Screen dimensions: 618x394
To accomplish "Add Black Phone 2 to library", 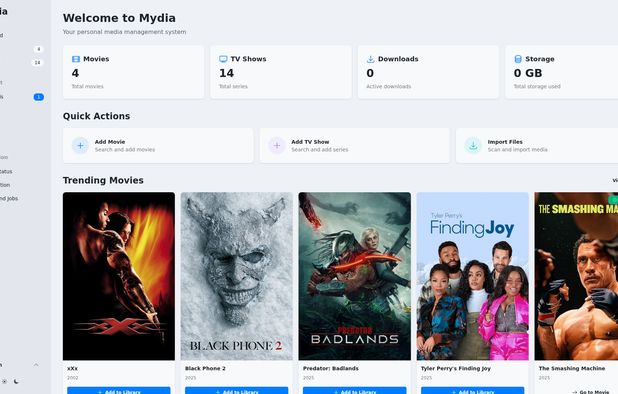I will point(236,391).
